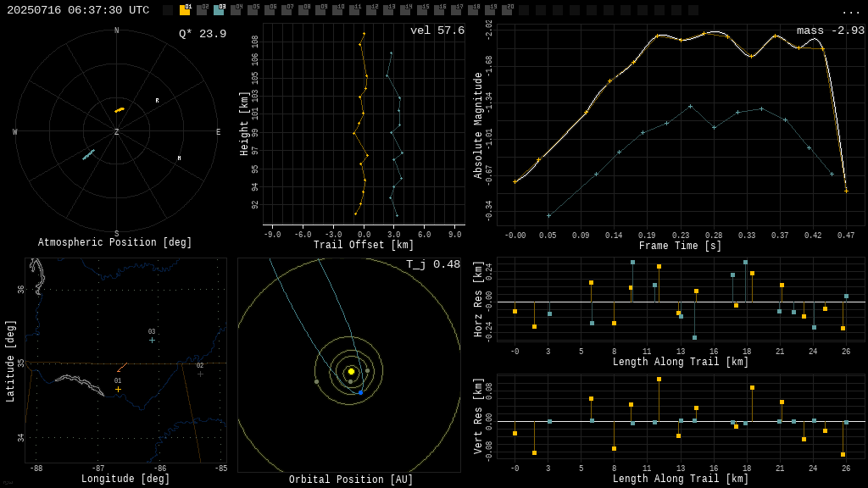
Task: Select station 20 box in top strip
Action: [507, 10]
